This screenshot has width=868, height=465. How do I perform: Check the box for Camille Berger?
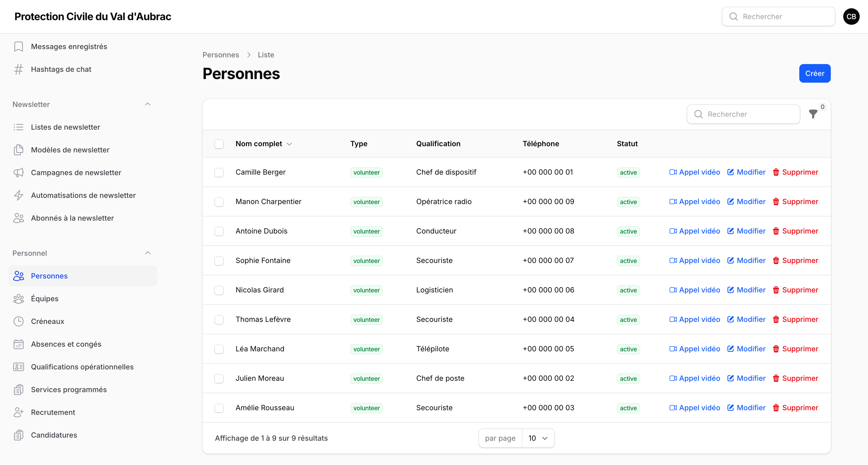[219, 172]
